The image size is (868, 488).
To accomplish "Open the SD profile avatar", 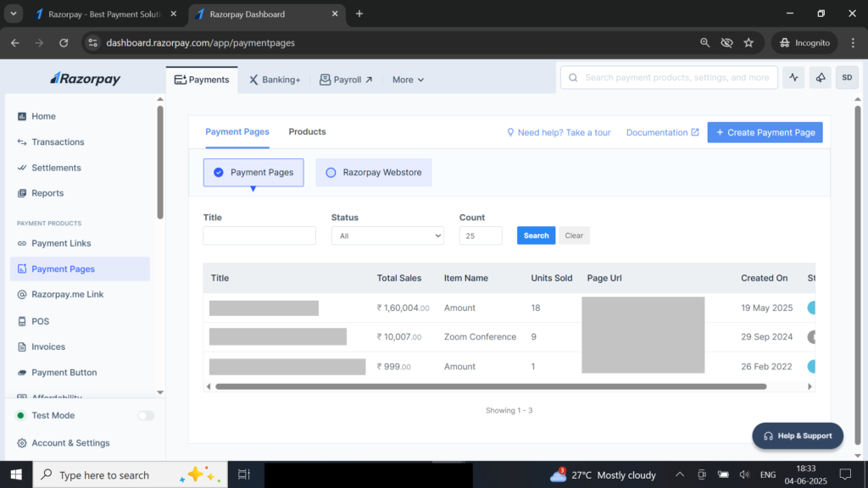I will click(846, 78).
